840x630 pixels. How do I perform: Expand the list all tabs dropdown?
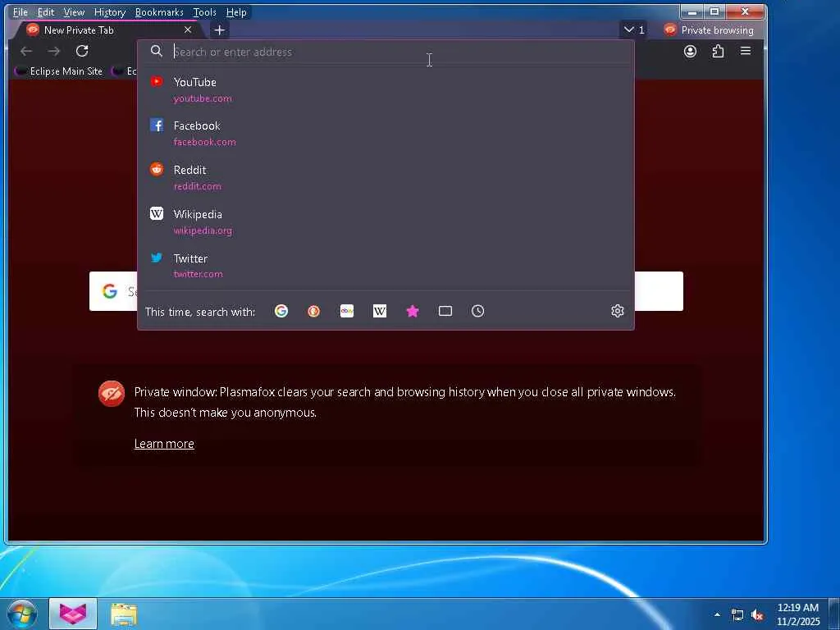coord(634,30)
